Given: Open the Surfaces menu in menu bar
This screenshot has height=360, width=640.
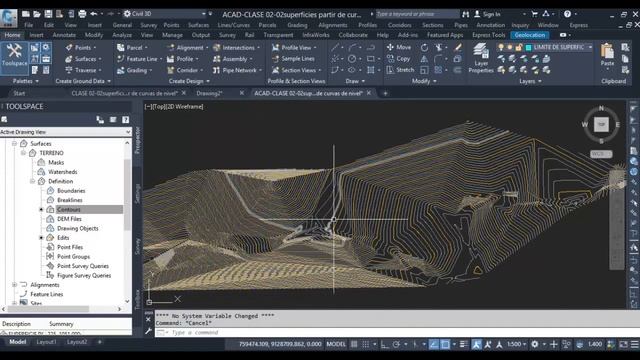Looking at the screenshot, I should coord(198,25).
